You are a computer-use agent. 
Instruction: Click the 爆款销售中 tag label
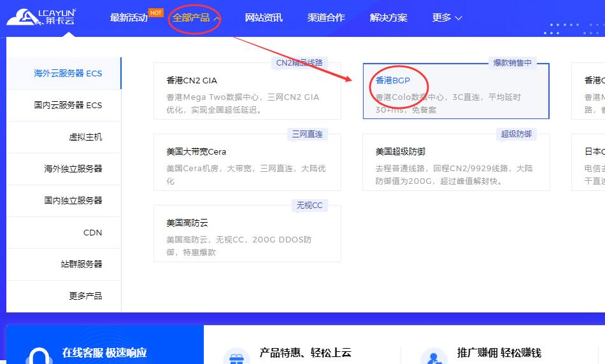[513, 63]
